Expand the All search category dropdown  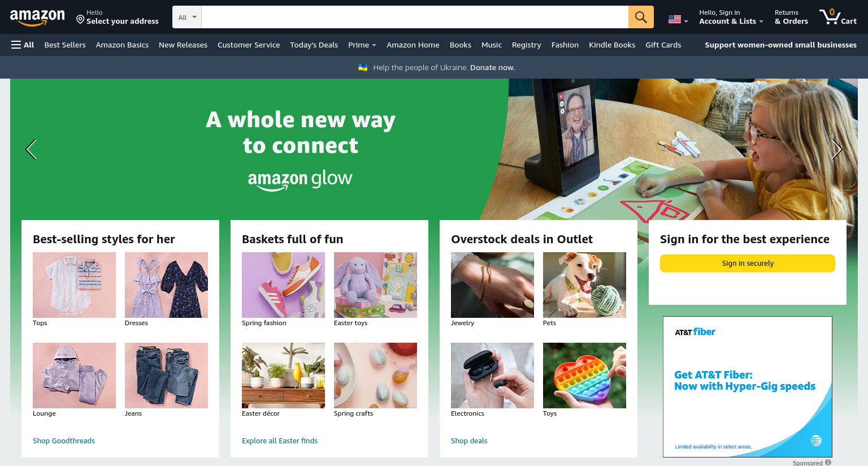pyautogui.click(x=187, y=17)
